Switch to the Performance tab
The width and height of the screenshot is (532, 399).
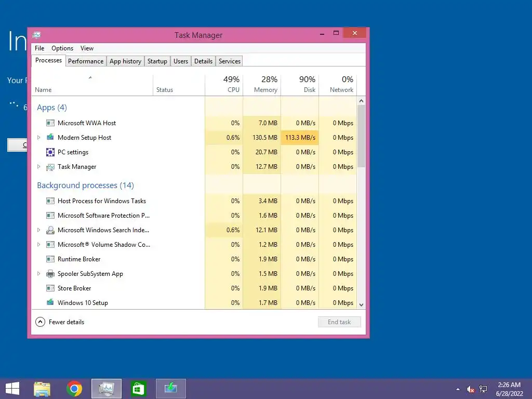click(86, 61)
